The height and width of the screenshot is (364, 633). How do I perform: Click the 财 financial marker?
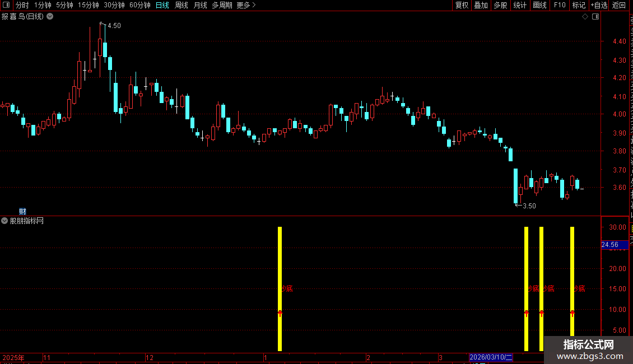pyautogui.click(x=22, y=212)
